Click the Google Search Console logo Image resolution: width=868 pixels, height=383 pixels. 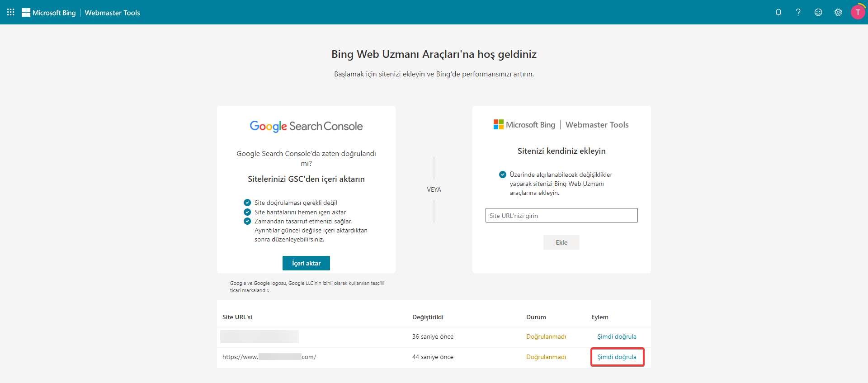[306, 126]
